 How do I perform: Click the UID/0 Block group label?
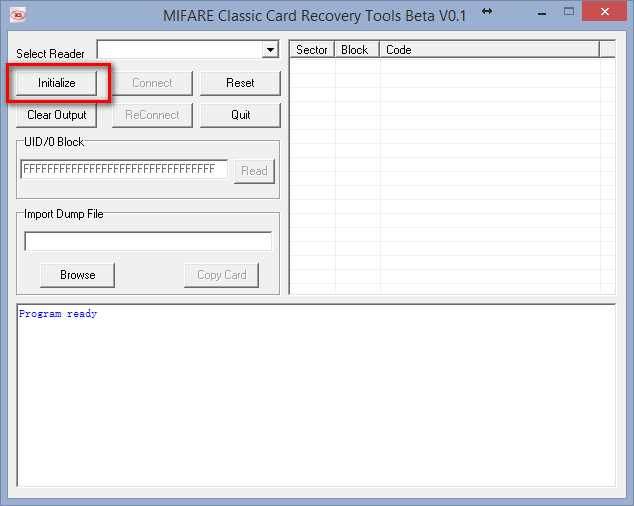pyautogui.click(x=54, y=142)
